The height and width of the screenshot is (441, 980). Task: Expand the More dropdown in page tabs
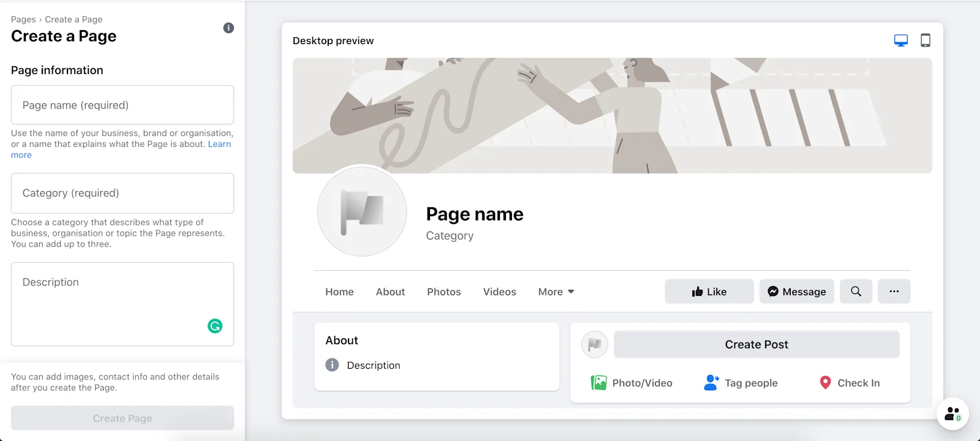[x=556, y=292]
